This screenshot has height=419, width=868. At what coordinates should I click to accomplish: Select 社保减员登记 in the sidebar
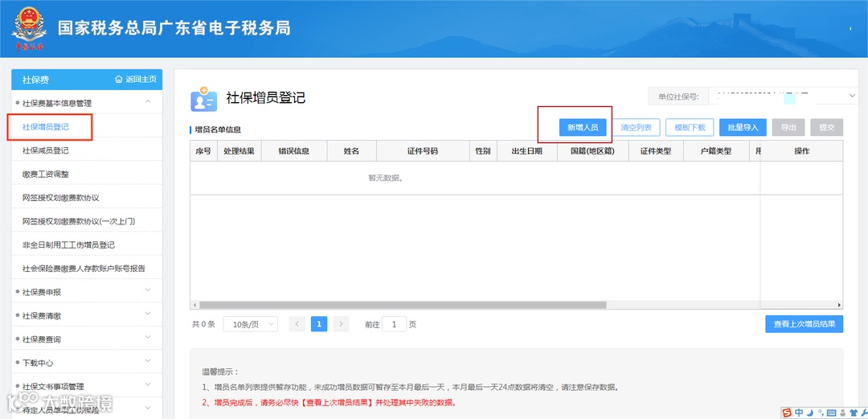point(45,150)
